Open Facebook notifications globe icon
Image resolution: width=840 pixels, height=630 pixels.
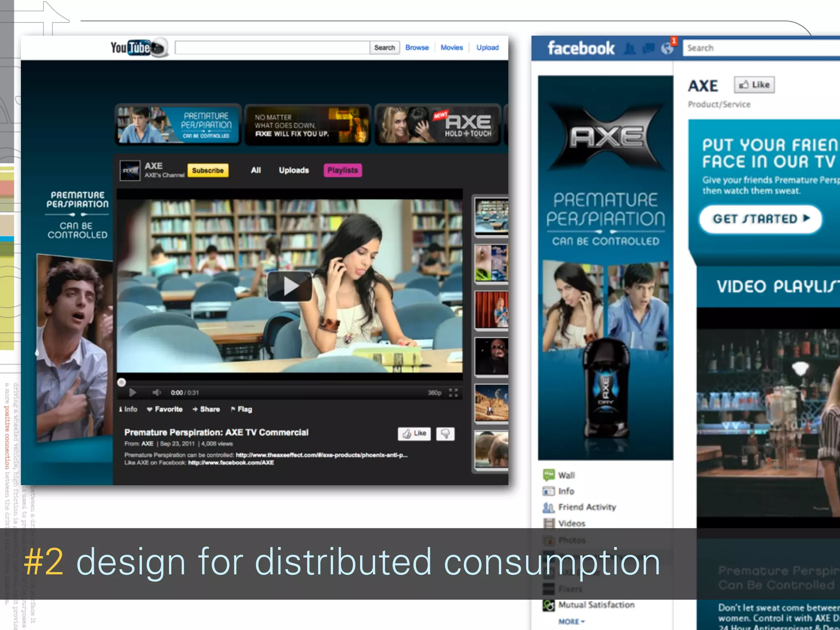click(x=667, y=49)
